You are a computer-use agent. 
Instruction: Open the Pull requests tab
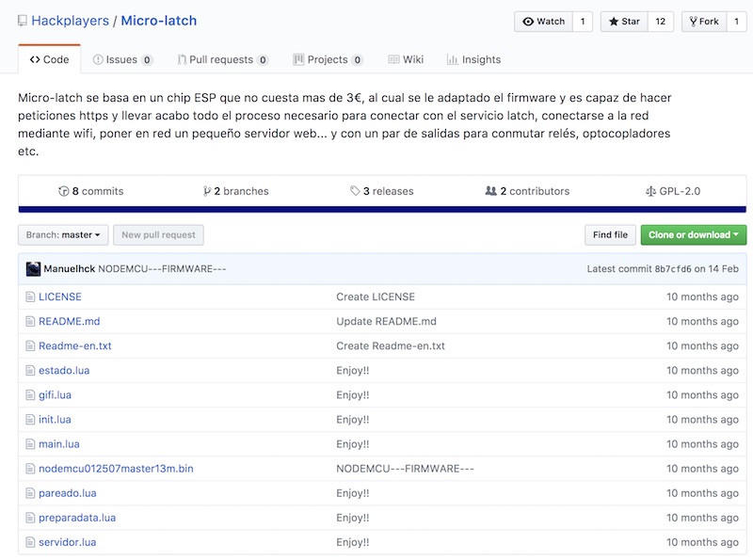(x=223, y=59)
